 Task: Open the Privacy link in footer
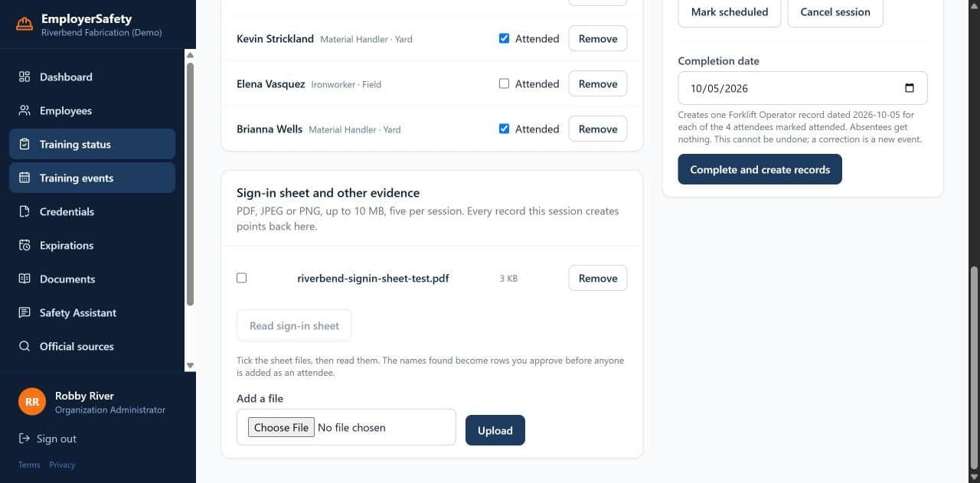pyautogui.click(x=63, y=465)
